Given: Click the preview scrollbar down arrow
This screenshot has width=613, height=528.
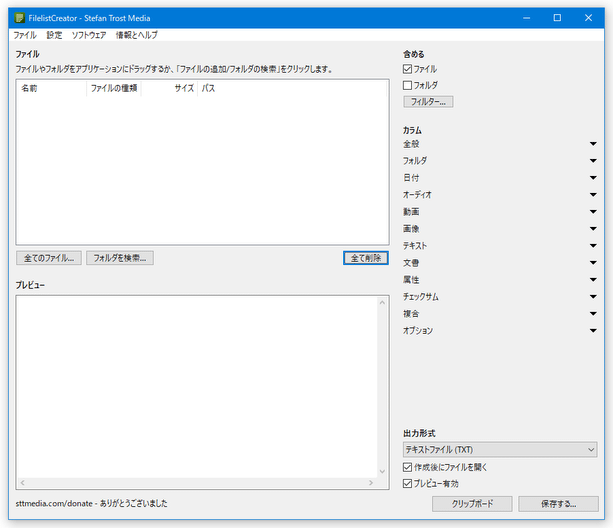Looking at the screenshot, I should click(x=382, y=472).
